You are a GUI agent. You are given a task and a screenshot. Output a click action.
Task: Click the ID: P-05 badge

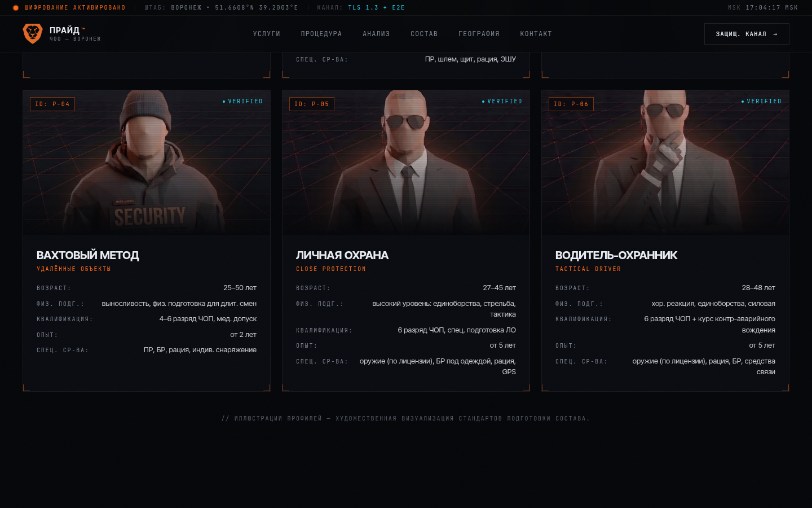(312, 104)
